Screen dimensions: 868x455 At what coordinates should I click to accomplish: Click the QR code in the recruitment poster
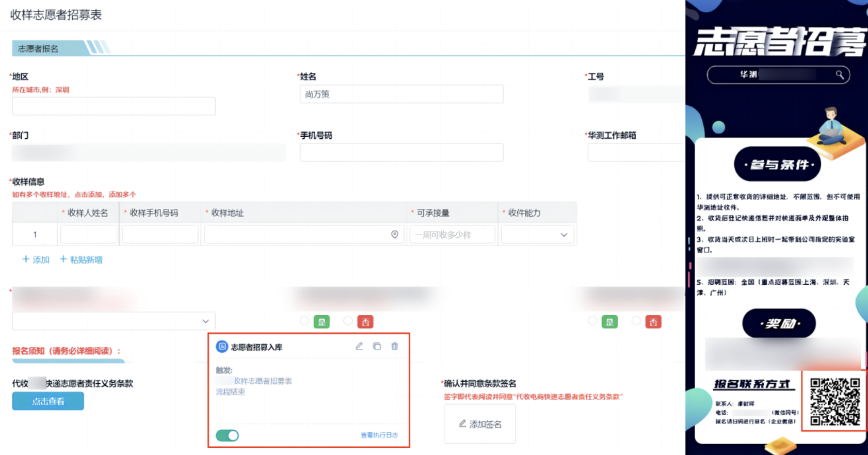[834, 402]
